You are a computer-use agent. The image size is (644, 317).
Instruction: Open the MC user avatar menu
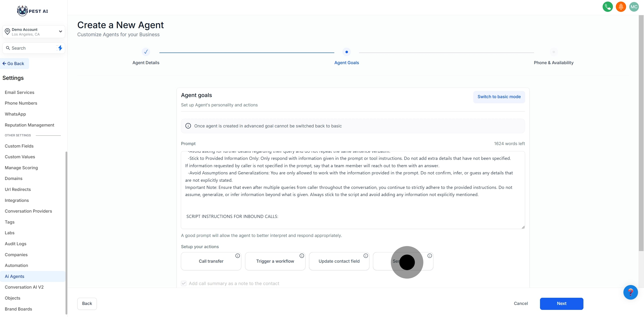tap(634, 7)
